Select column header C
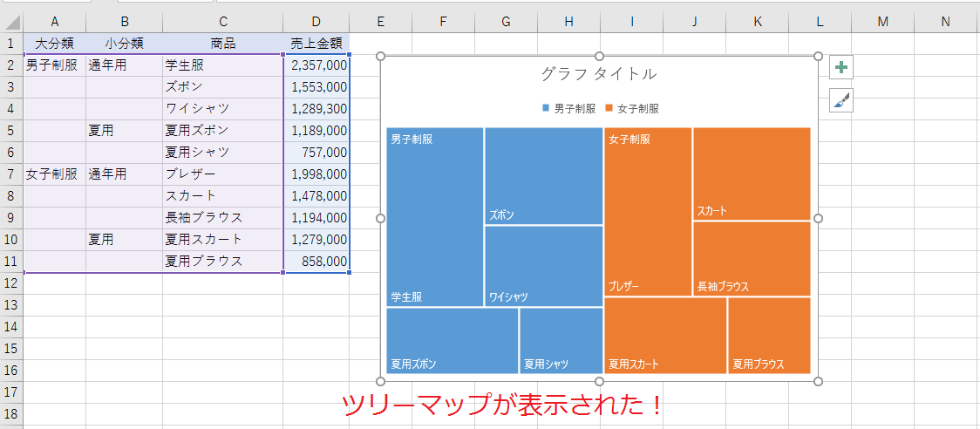 click(x=223, y=23)
